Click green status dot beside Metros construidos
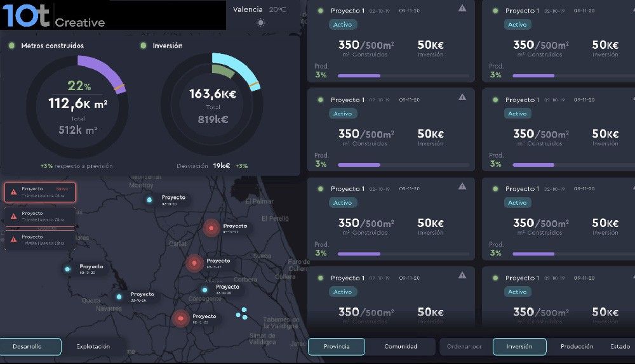 click(x=12, y=46)
